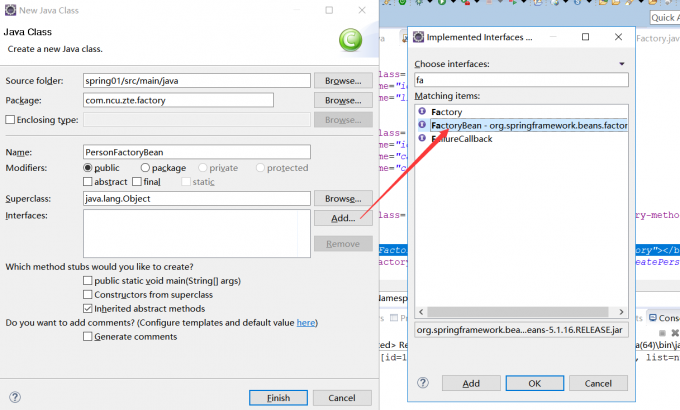
Task: Browse for a Superclass
Action: click(343, 199)
